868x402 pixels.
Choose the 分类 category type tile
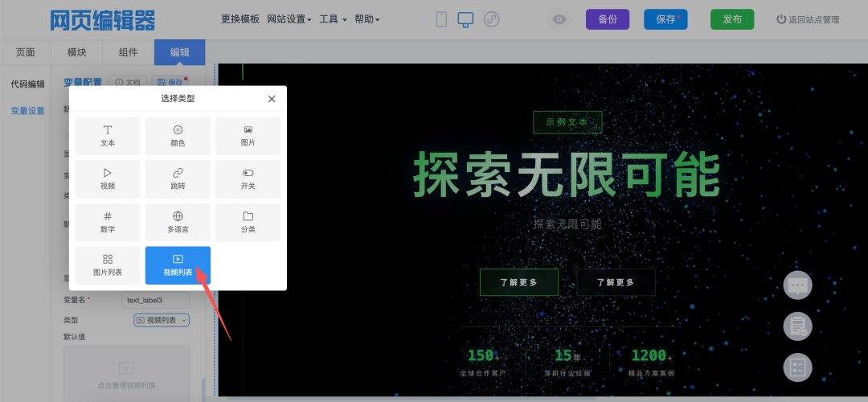[x=248, y=222]
